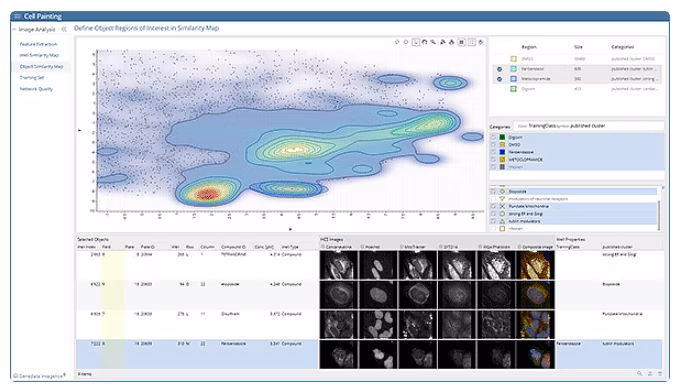Select the MitoTracker channel radio button
Image resolution: width=674 pixels, height=386 pixels.
402,247
